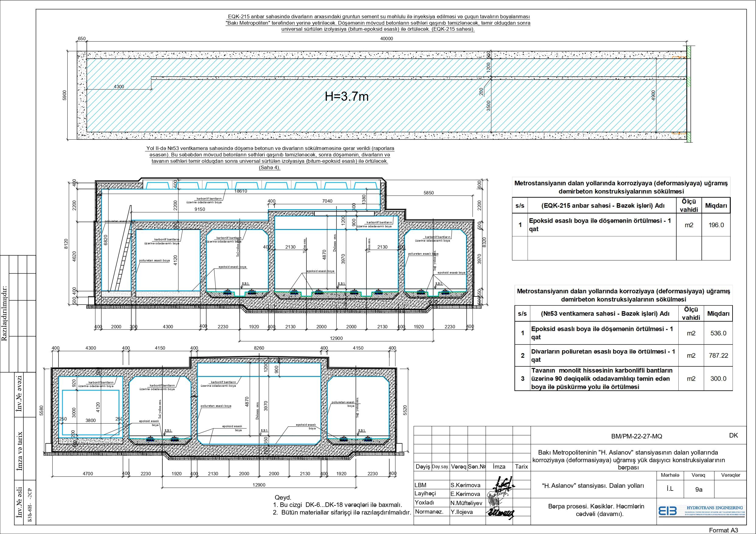
Task: Click the 'Miqdarı' header in EQK-215 table
Action: pyautogui.click(x=716, y=206)
